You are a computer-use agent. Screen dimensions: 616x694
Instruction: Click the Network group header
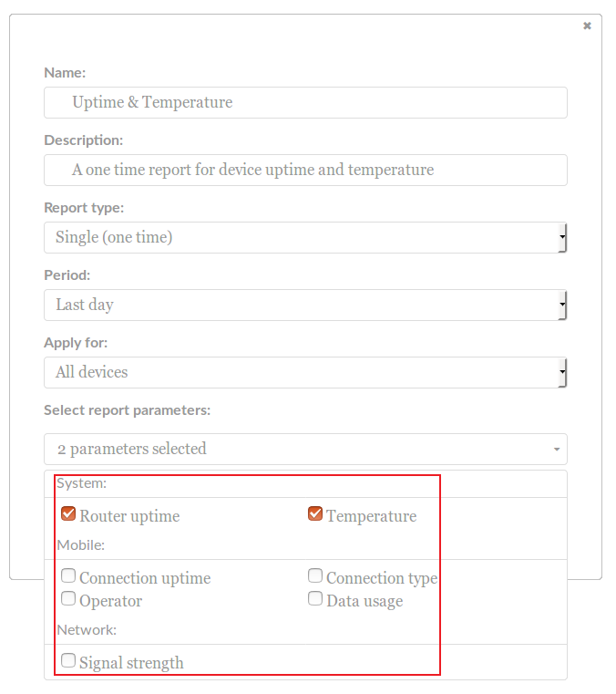(x=87, y=629)
